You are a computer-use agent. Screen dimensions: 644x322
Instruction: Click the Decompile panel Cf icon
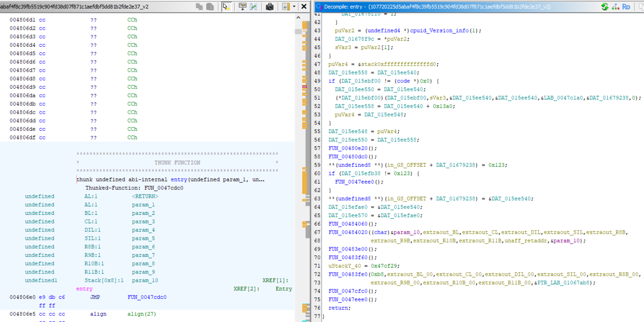pos(319,7)
